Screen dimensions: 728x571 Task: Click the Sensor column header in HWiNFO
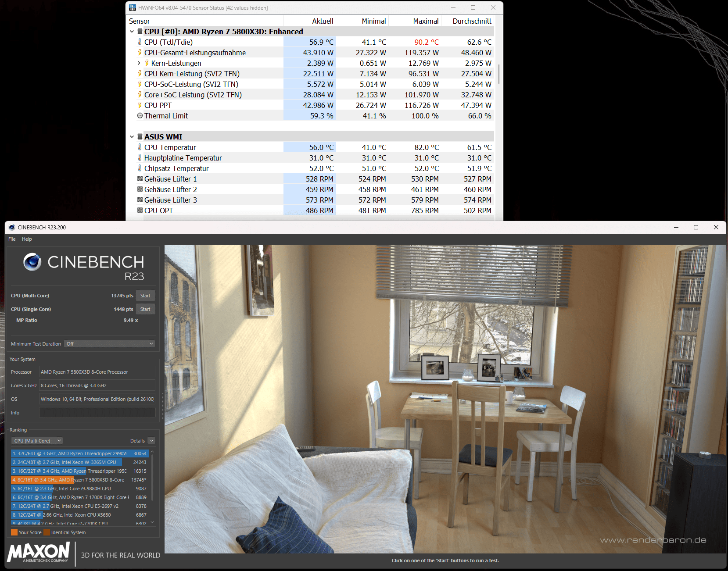204,21
